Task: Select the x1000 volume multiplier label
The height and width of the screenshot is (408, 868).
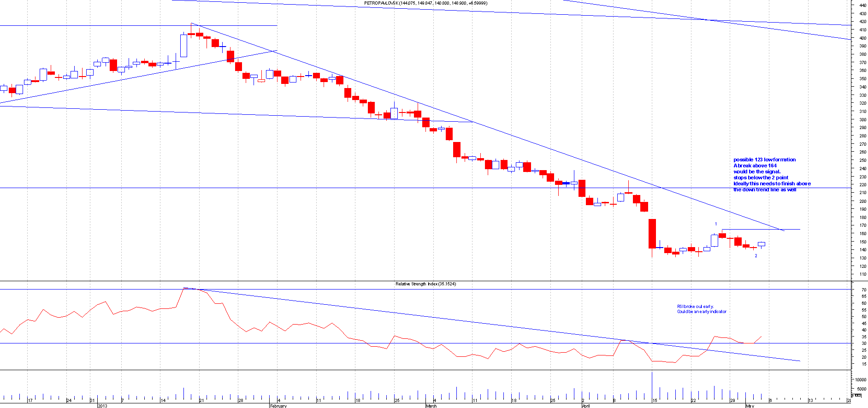Action: point(856,396)
